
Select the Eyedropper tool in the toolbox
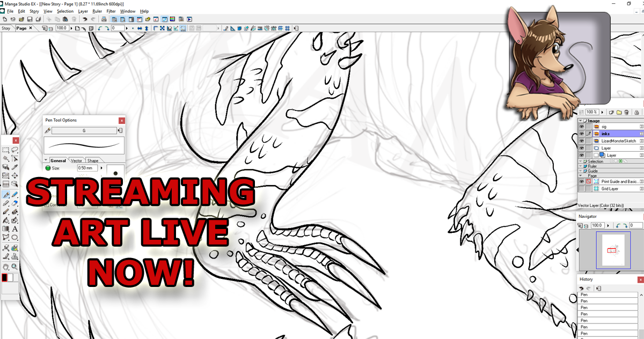click(x=14, y=167)
